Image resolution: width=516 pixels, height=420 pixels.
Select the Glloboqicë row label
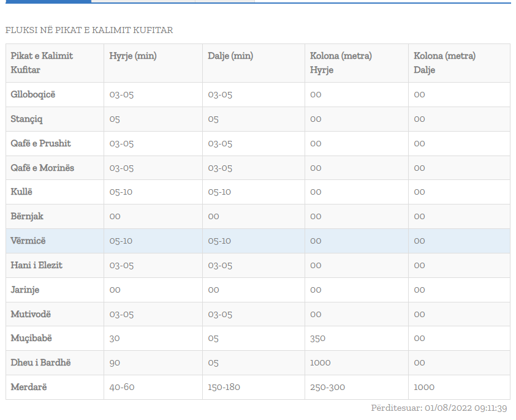point(33,94)
